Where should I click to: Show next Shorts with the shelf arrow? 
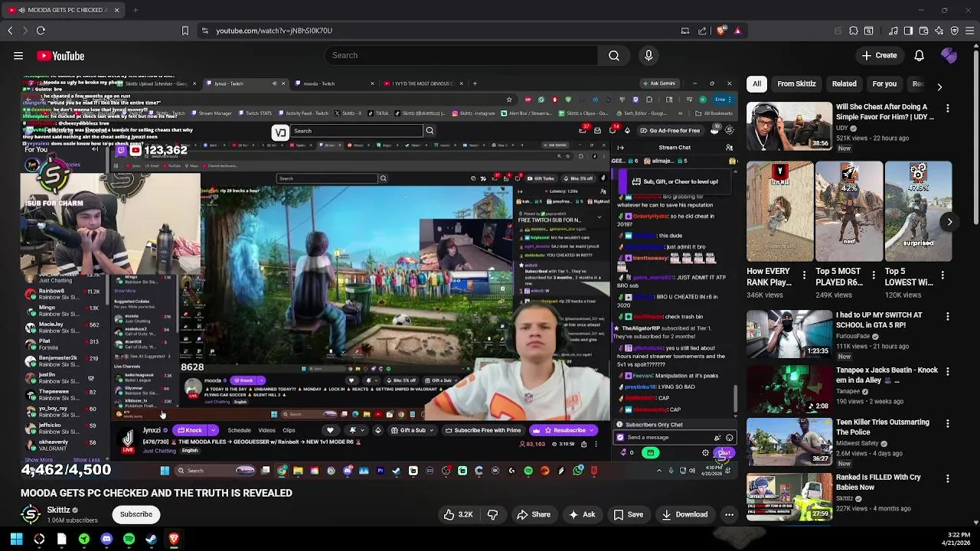click(x=949, y=222)
